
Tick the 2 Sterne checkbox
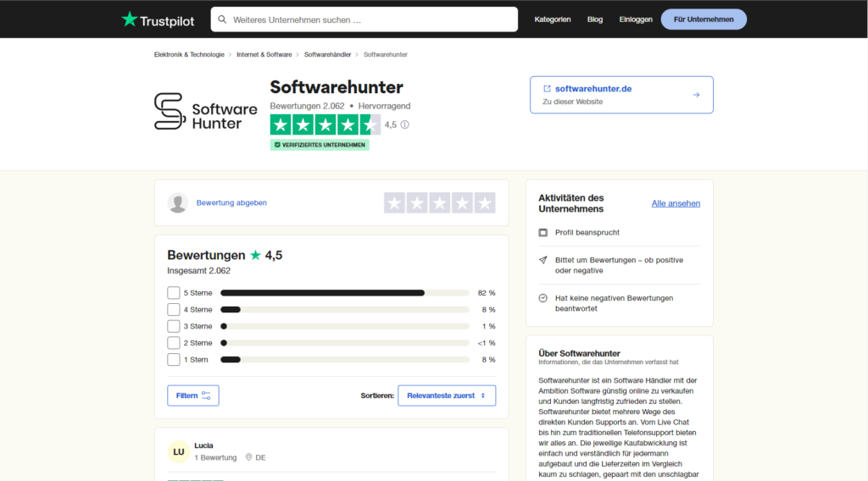click(173, 342)
